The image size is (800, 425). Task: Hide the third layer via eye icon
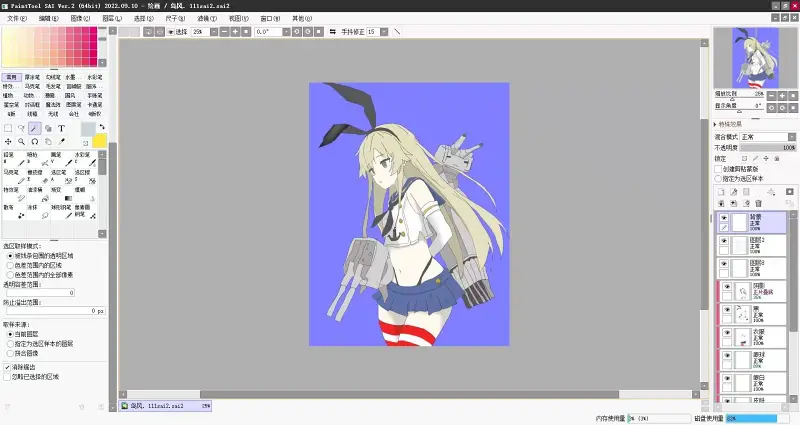click(x=724, y=264)
